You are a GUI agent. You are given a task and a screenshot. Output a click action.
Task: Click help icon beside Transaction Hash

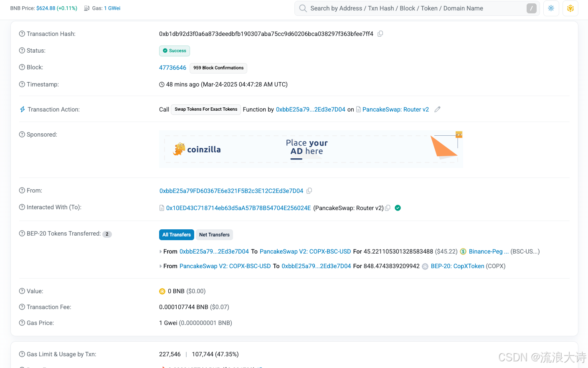tap(22, 34)
